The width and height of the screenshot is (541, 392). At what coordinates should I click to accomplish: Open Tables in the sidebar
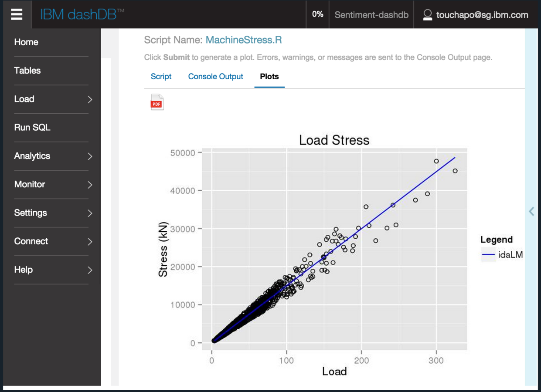27,71
